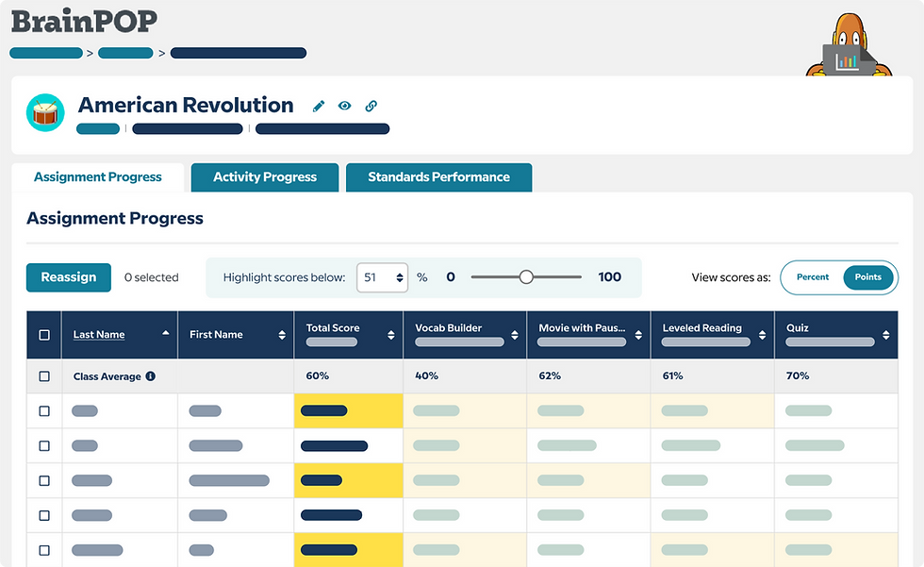Screen dimensions: 924x567
Task: Switch to the Activity Progress tab
Action: (265, 176)
